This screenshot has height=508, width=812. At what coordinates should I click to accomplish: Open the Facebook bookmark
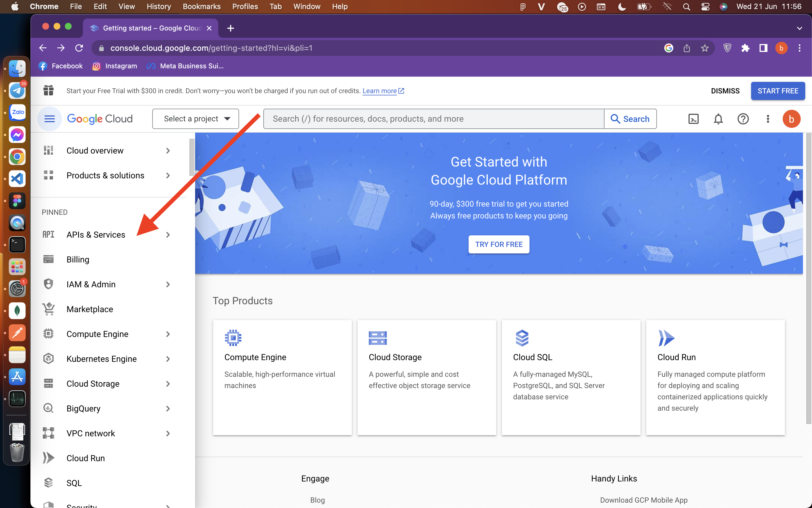[61, 66]
